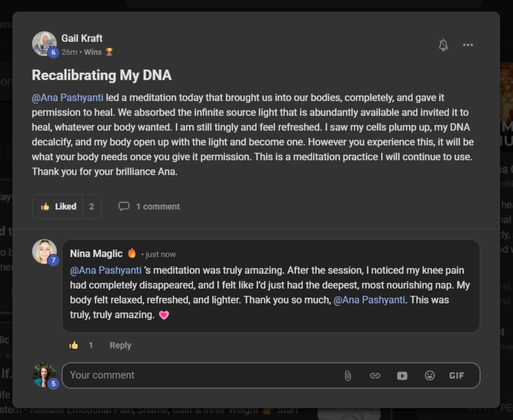Toggle the Liked button on post
Image resolution: width=513 pixels, height=420 pixels.
[x=58, y=207]
